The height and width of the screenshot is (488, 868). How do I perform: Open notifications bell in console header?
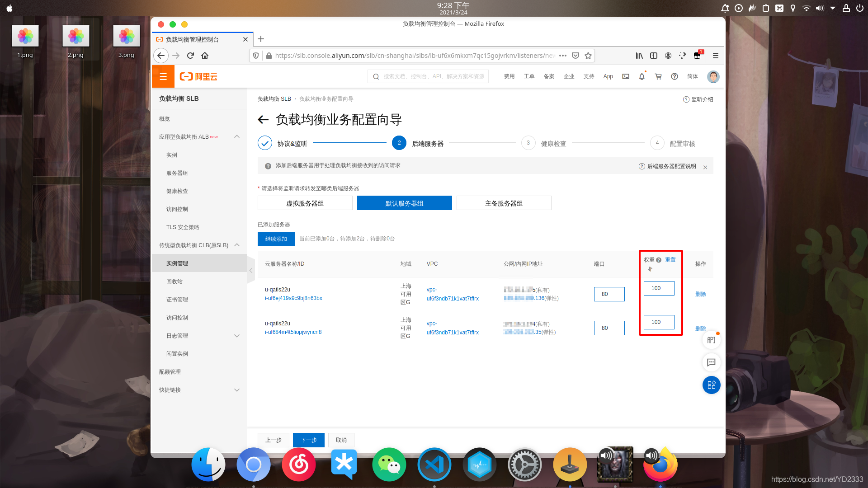tap(642, 76)
